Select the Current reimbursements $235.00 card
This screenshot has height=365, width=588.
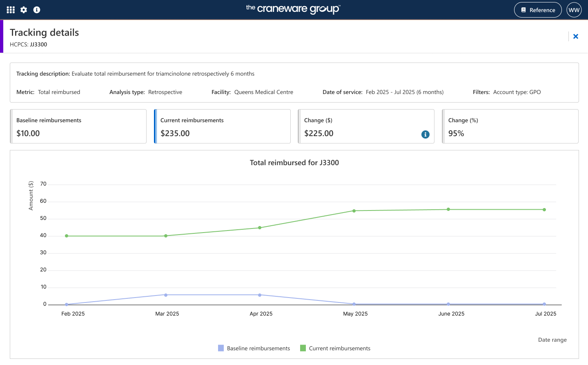tap(222, 126)
